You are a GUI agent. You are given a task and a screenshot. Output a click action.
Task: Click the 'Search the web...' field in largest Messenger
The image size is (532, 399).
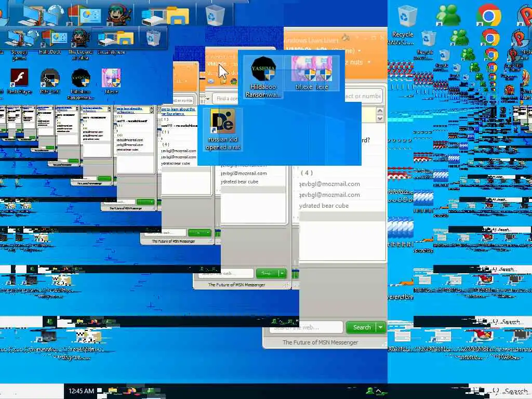click(x=306, y=327)
